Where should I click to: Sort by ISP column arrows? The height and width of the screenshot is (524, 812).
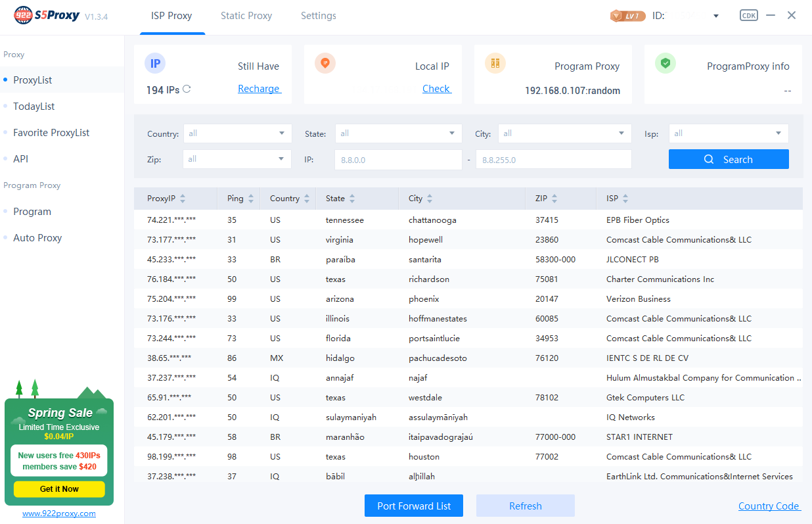(x=625, y=199)
